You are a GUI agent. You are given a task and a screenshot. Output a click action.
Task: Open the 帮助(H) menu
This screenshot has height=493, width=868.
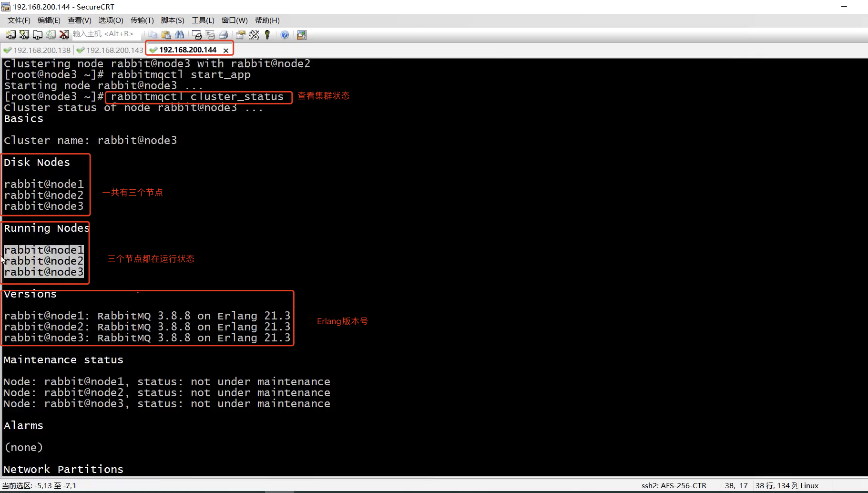click(267, 20)
